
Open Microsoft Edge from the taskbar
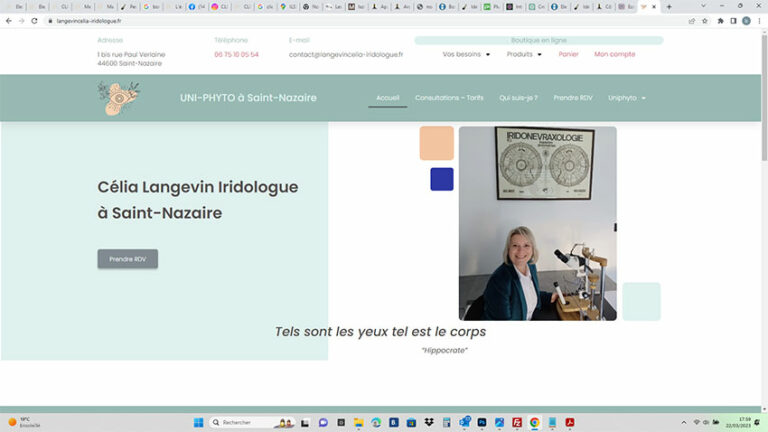click(x=376, y=422)
